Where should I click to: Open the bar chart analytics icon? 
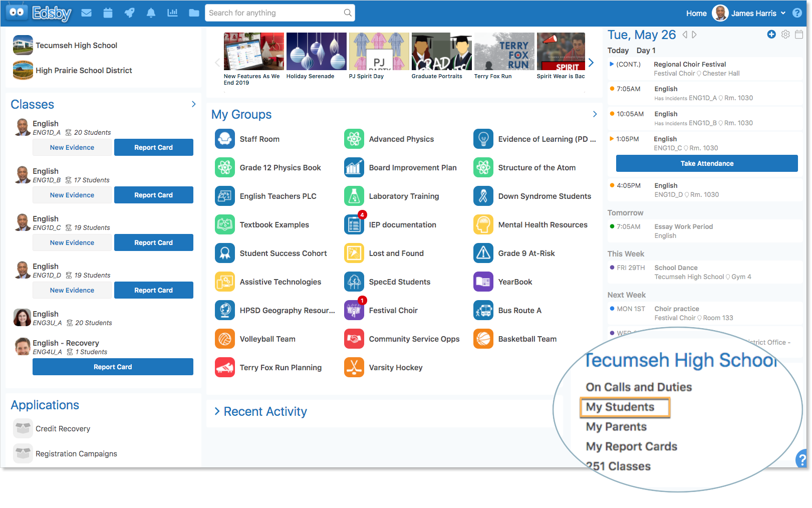(173, 13)
